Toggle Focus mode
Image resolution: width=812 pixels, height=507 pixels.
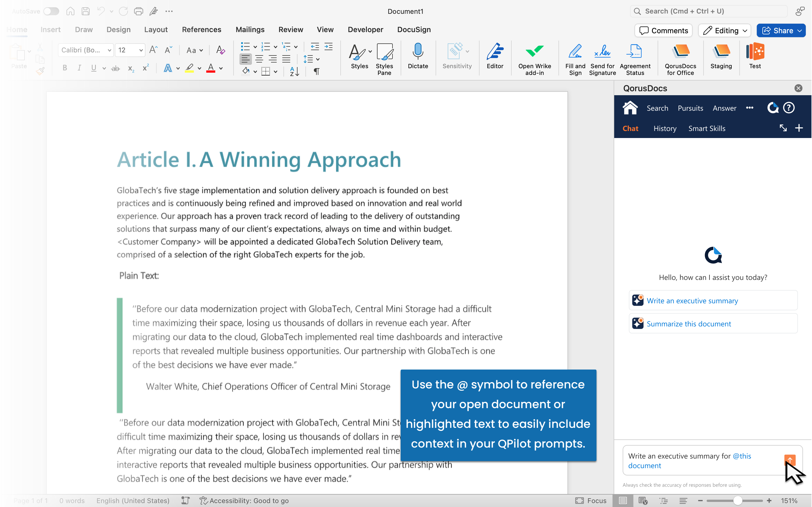pos(591,501)
